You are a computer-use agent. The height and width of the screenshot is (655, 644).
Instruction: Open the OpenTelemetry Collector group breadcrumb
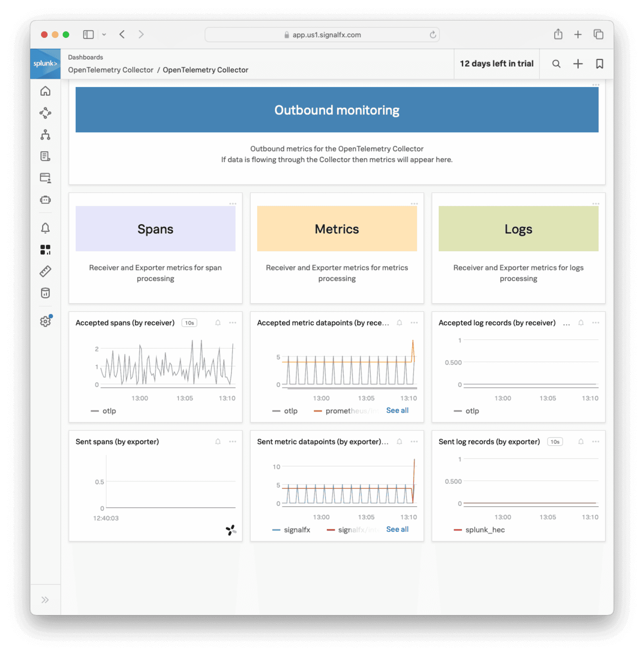[x=111, y=70]
